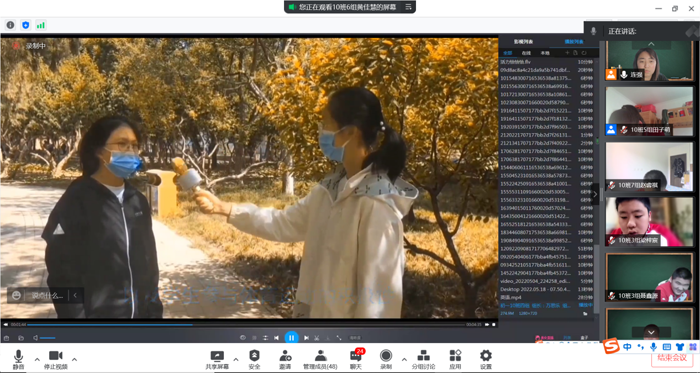
Task: Open file location folder icon in playlist
Action: point(585,314)
